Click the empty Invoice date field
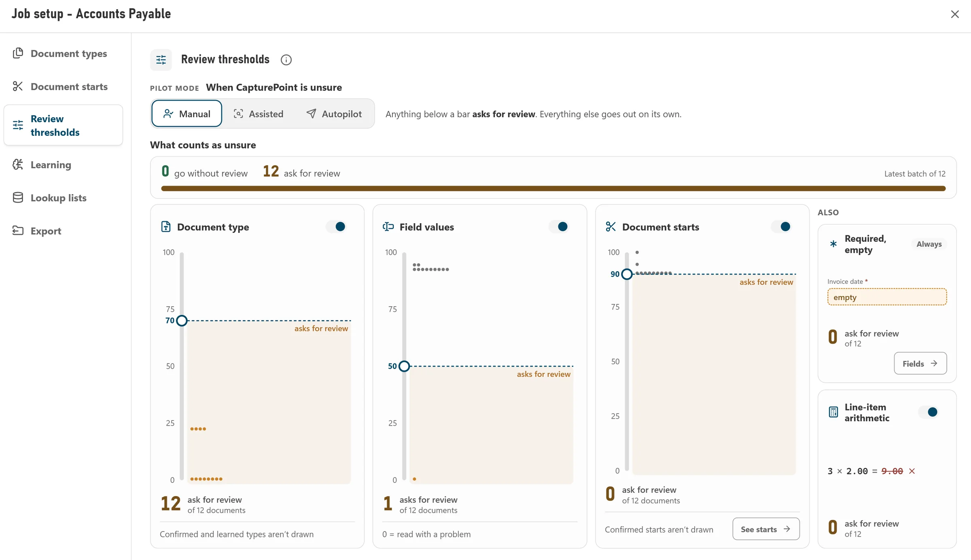 click(887, 297)
